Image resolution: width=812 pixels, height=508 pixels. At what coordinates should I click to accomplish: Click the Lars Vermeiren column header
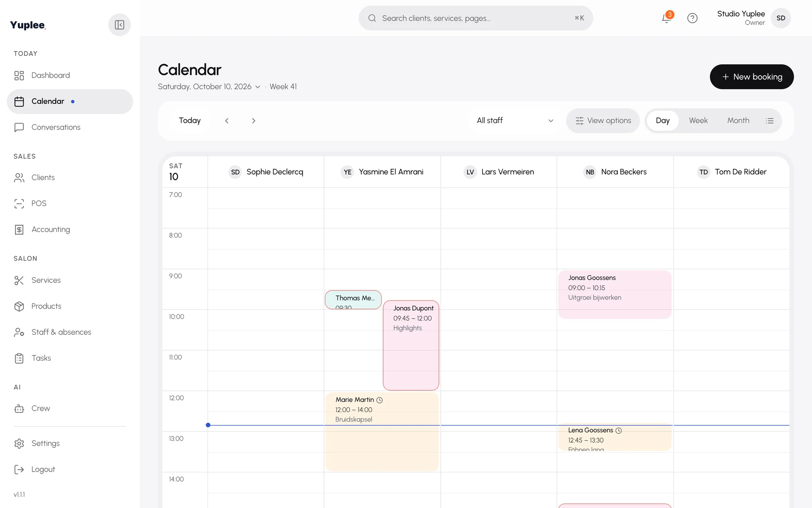[x=499, y=172]
